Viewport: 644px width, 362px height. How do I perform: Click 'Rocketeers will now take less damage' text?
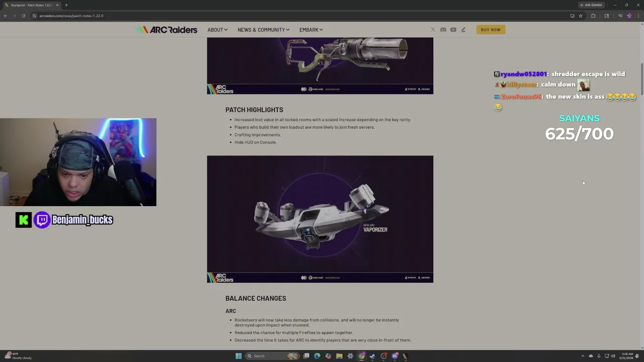coord(316,322)
